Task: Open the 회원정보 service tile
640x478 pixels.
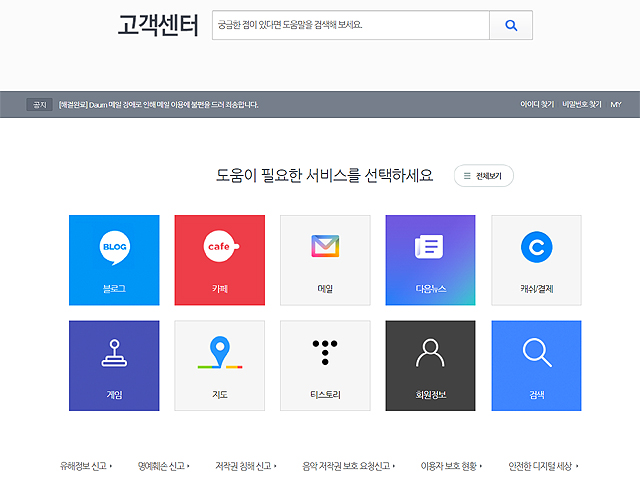Action: coord(430,366)
